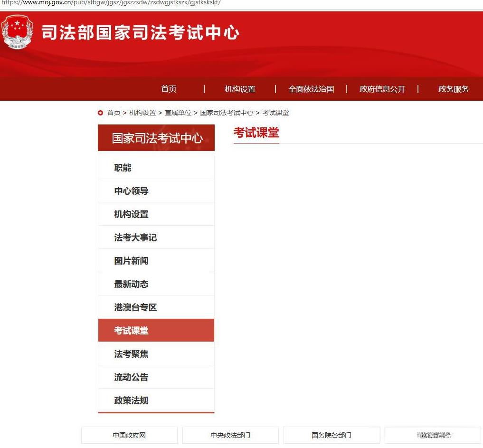The height and width of the screenshot is (448, 483).
Task: Click the 国家司法考试中心 breadcrumb link
Action: click(227, 113)
